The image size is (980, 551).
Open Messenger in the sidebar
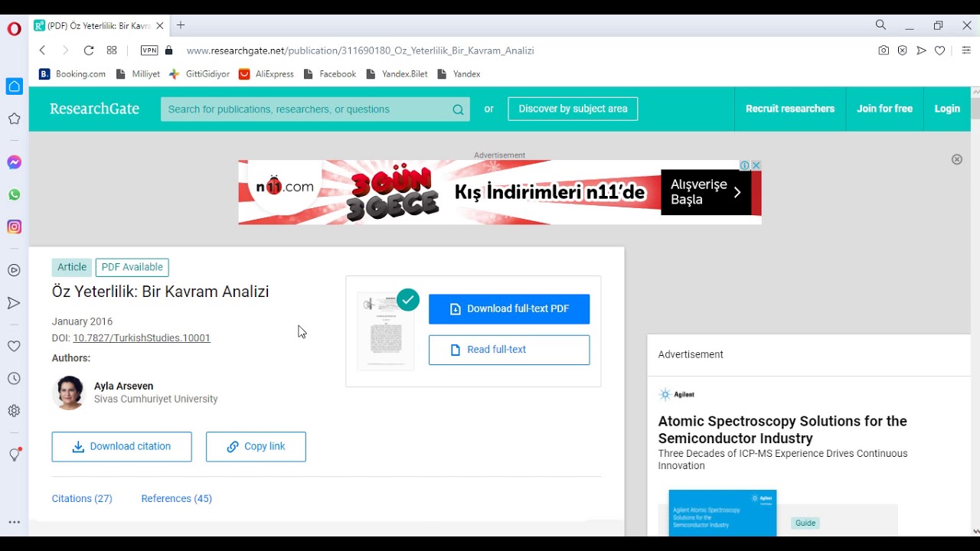[15, 162]
